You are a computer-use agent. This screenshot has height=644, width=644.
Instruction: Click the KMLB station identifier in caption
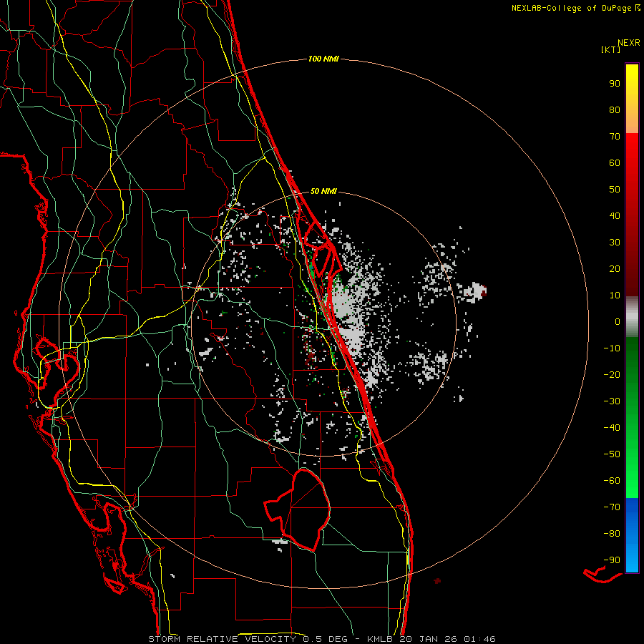click(x=380, y=639)
